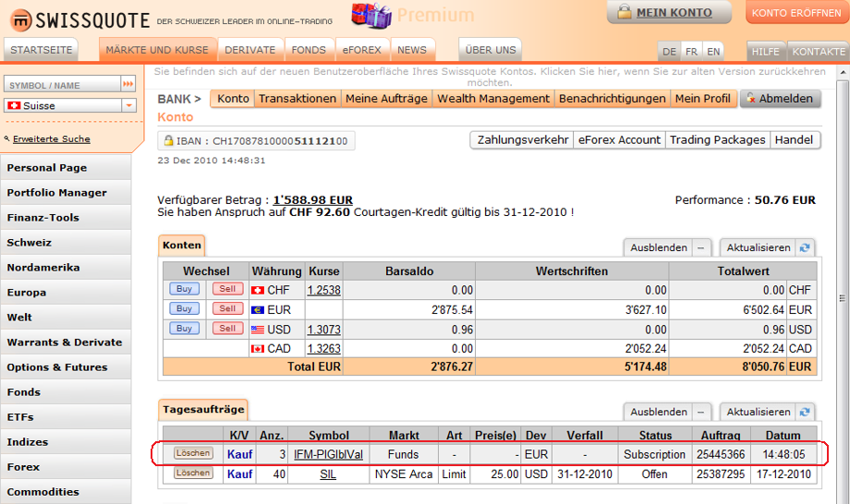Viewport: 850px width, 504px height.
Task: Open the Suisse country dropdown arrow
Action: (129, 105)
